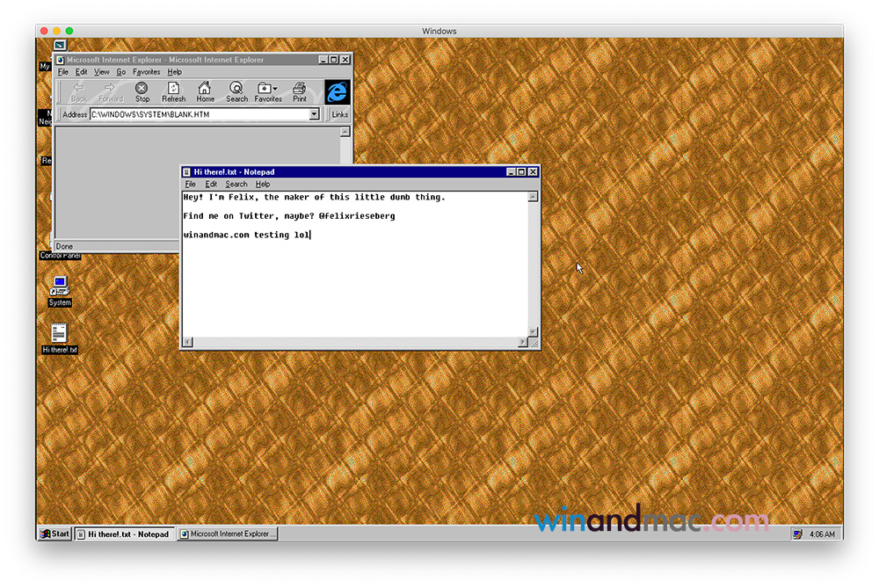Screen dimensions: 879x588
Task: Click the Notepad vertical scrollbar up arrow
Action: (532, 195)
